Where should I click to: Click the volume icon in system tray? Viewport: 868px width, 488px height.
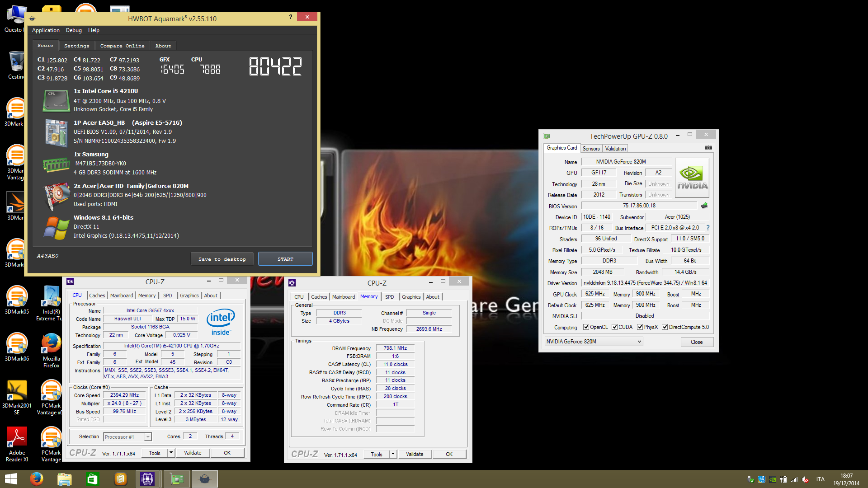click(x=805, y=479)
